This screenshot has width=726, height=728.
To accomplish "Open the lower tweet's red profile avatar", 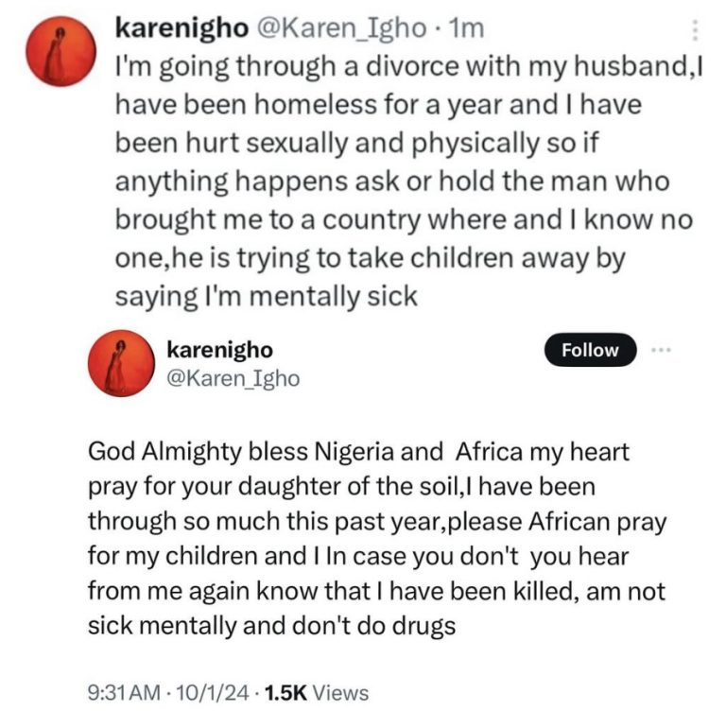I will (115, 364).
